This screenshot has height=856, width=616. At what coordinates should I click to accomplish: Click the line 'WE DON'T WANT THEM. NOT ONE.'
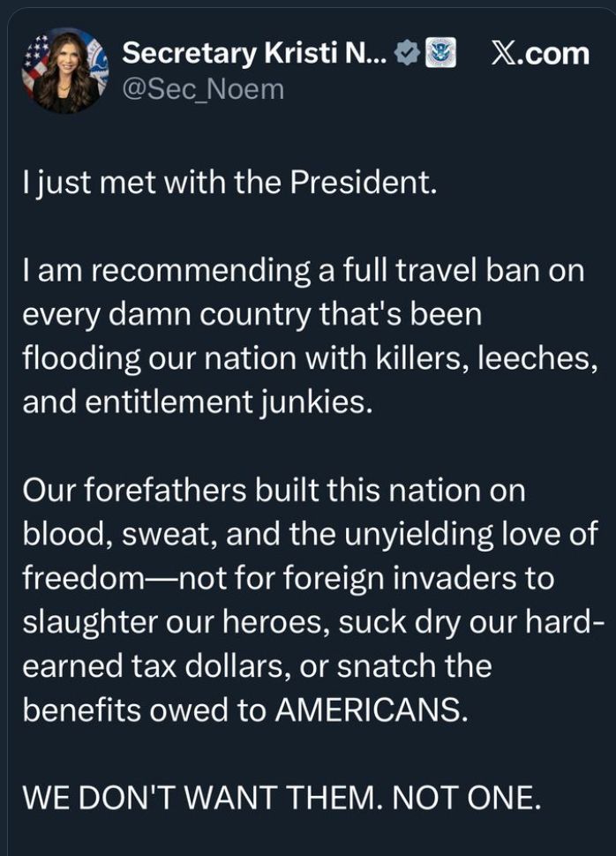tap(281, 797)
